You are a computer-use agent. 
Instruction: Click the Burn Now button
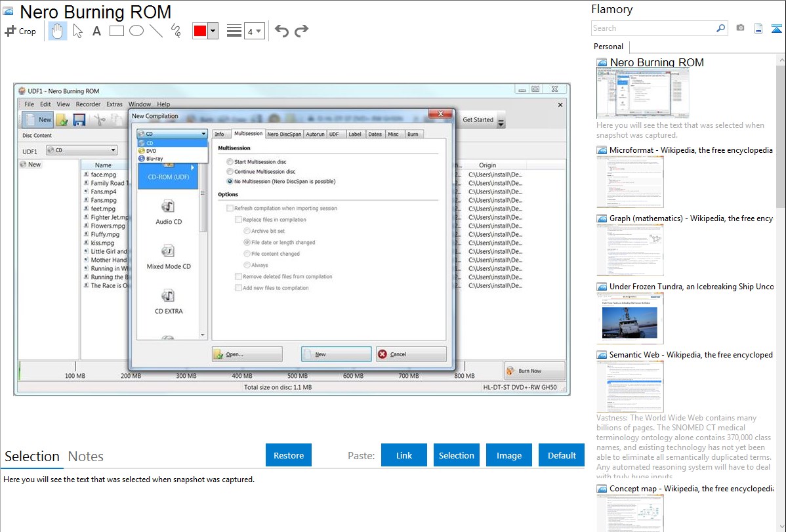pyautogui.click(x=534, y=371)
